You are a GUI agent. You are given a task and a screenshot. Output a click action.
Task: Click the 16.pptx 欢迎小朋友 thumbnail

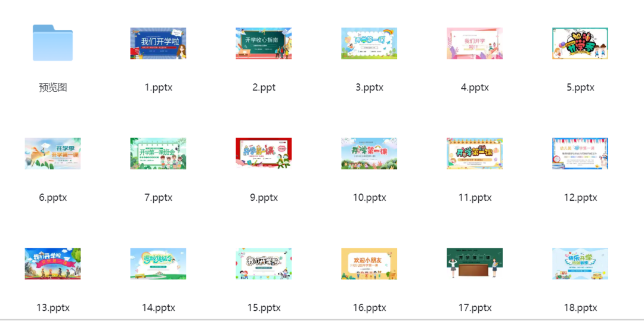tap(369, 264)
